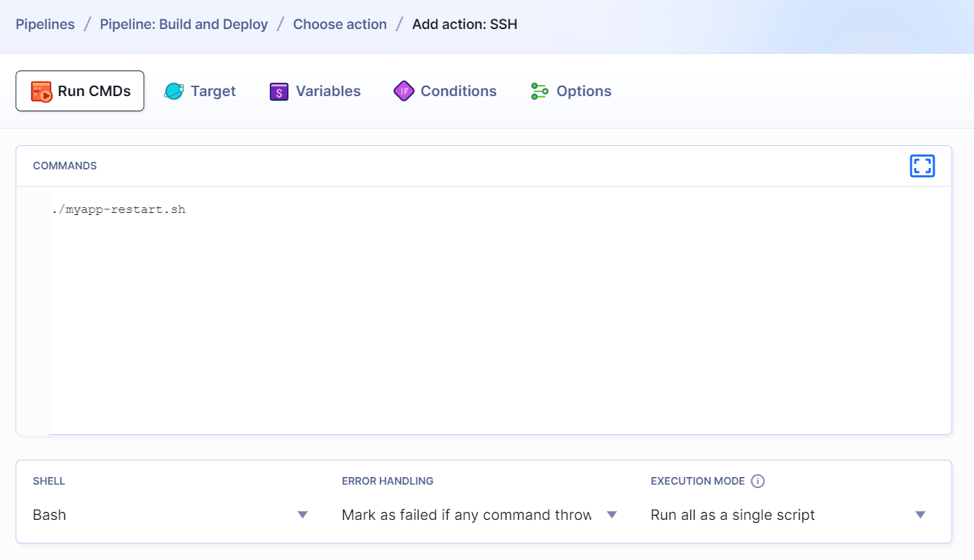The width and height of the screenshot is (974, 560).
Task: Select the ./myapp-restart.sh command line
Action: tap(118, 209)
